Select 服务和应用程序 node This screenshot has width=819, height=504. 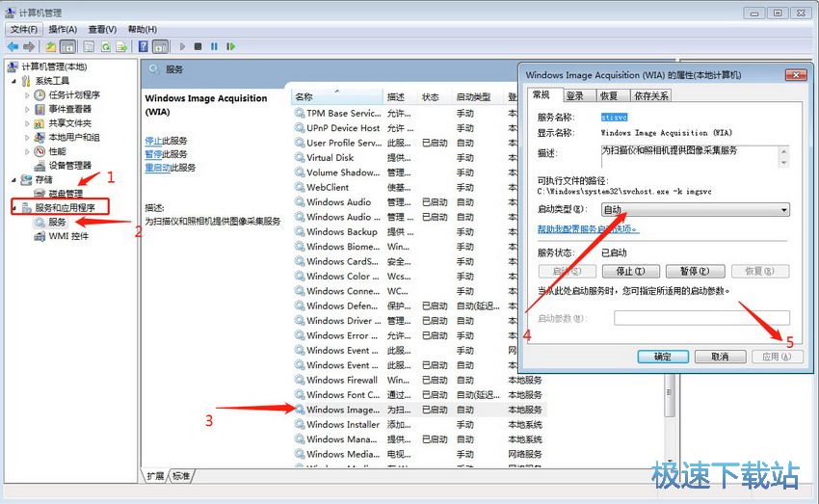coord(65,207)
